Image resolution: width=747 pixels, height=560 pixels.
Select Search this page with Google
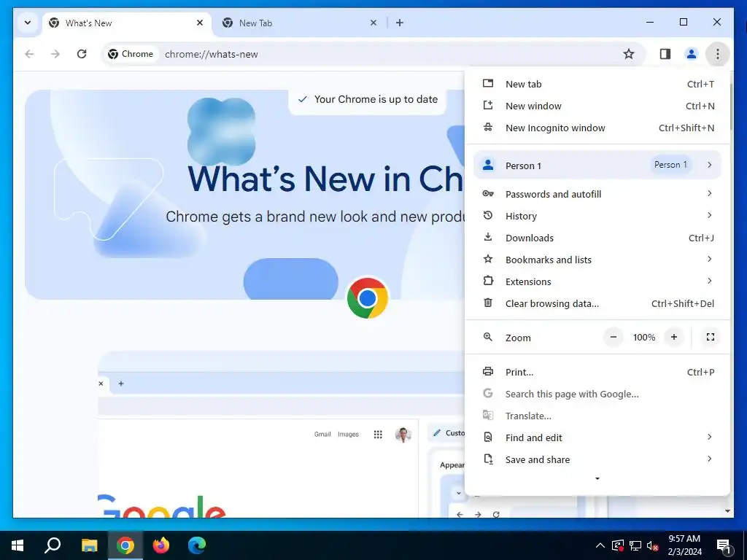tap(597, 394)
